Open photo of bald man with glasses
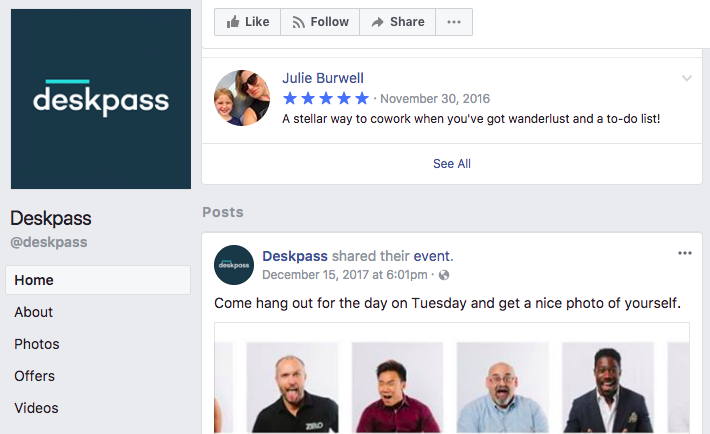The image size is (710, 434). (x=503, y=388)
